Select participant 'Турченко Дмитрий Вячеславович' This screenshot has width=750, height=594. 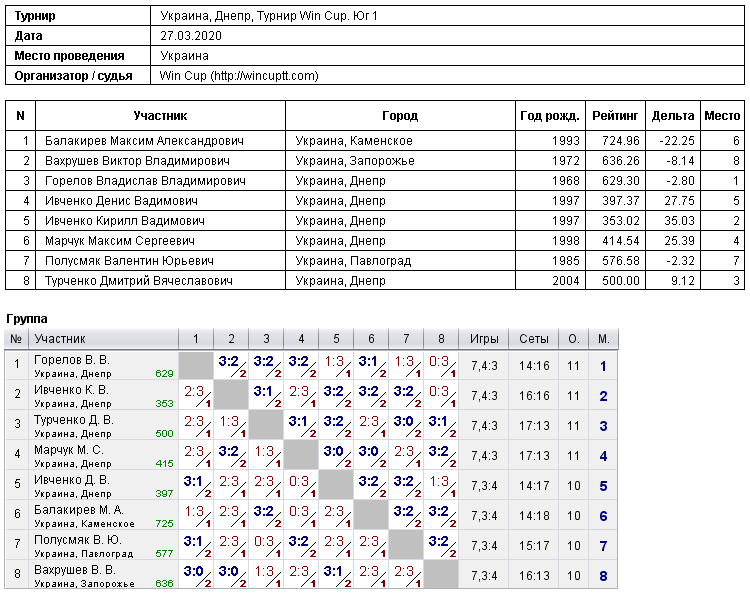point(139,281)
